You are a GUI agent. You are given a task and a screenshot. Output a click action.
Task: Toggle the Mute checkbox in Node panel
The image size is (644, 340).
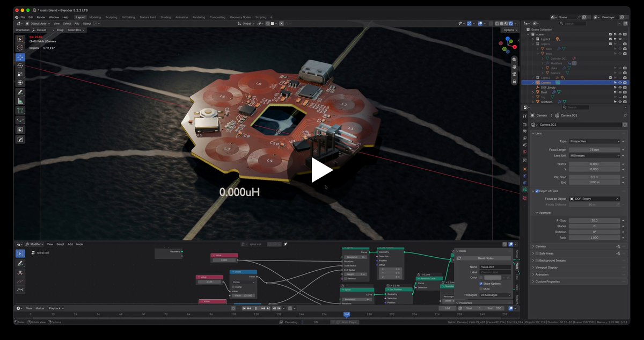[481, 289]
